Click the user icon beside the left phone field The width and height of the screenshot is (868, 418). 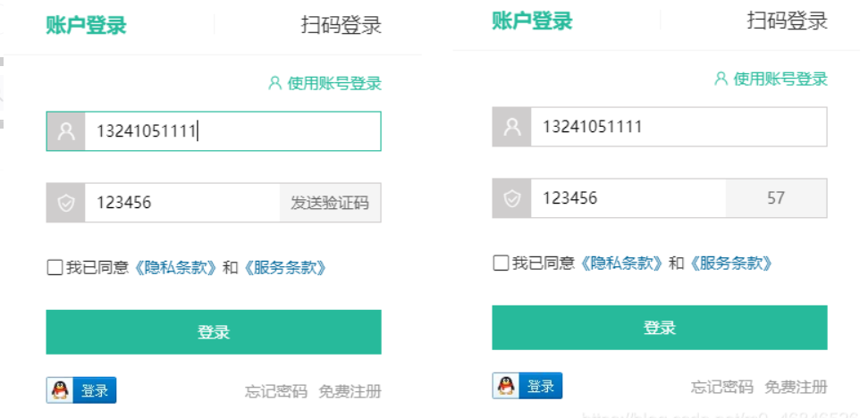point(66,131)
